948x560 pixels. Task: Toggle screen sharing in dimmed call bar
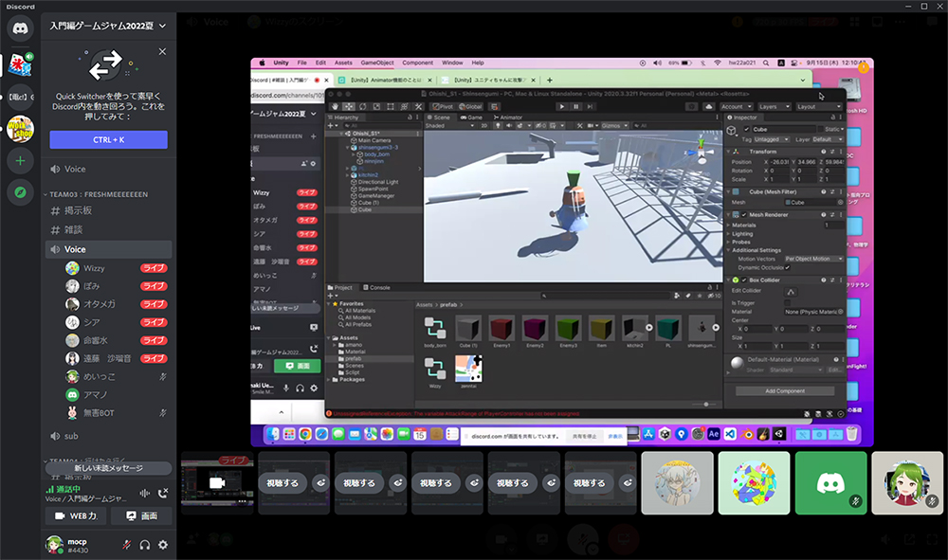541,539
